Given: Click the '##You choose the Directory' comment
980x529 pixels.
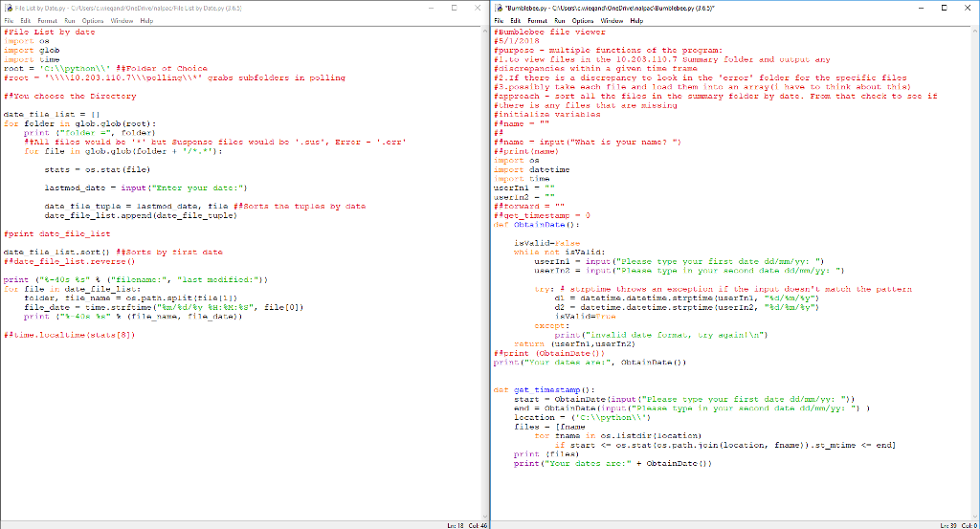Looking at the screenshot, I should (x=70, y=97).
